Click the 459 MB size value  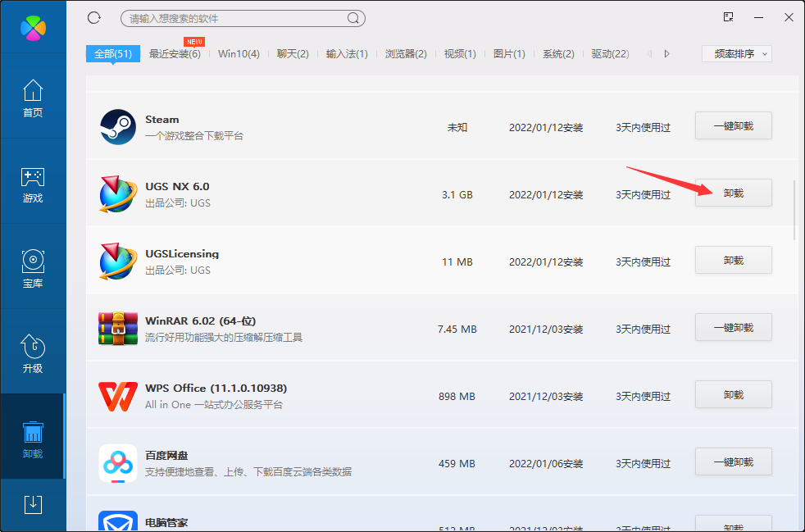point(457,464)
